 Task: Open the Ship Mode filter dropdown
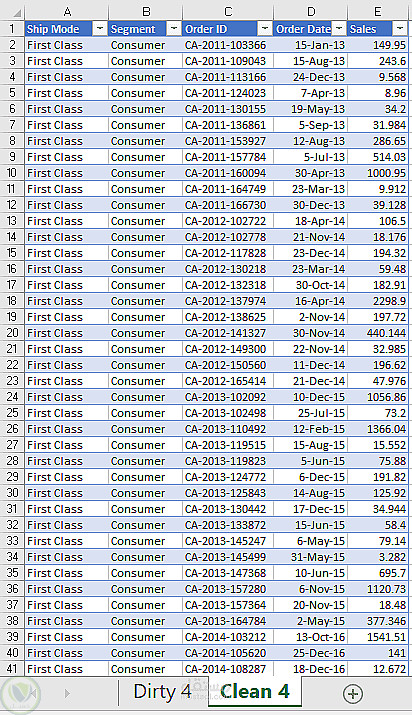coord(100,29)
